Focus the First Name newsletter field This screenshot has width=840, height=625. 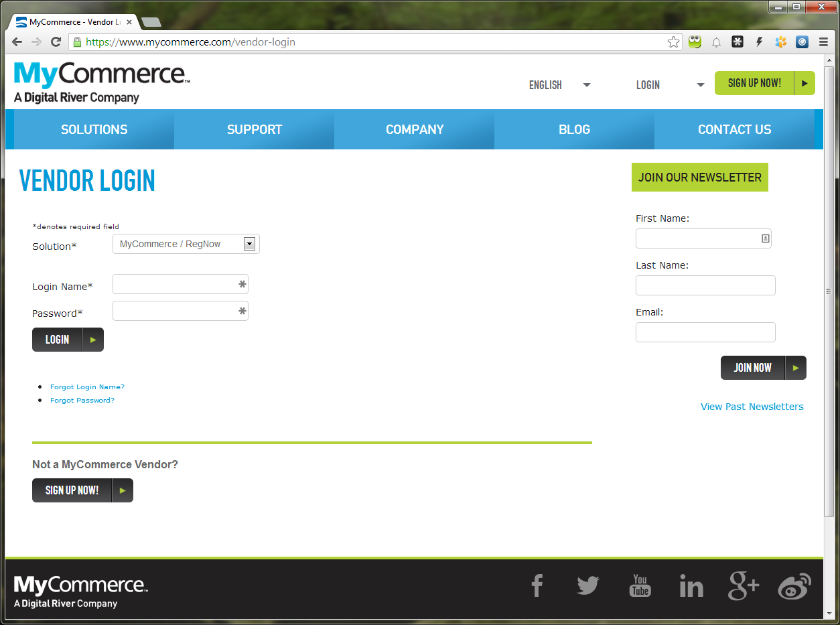click(703, 238)
